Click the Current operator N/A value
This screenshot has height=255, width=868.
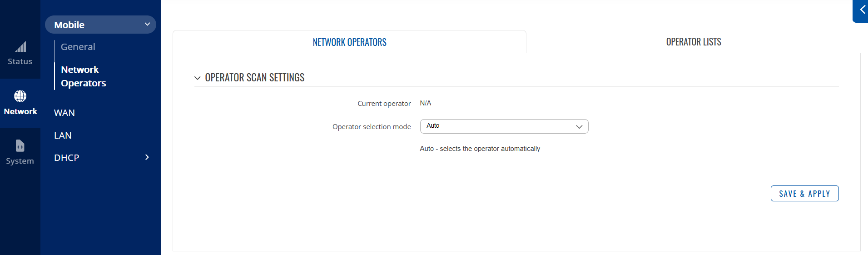tap(426, 103)
